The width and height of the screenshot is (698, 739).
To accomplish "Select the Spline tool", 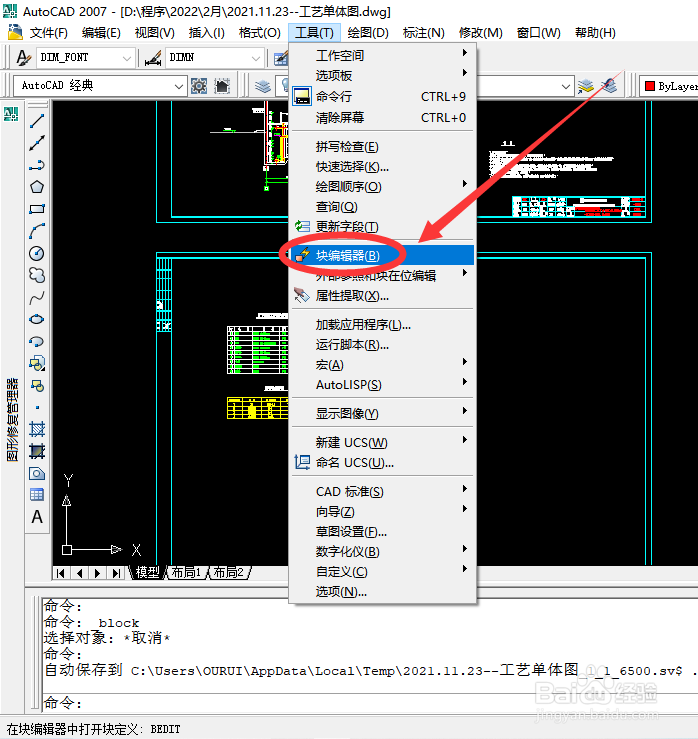I will 37,297.
